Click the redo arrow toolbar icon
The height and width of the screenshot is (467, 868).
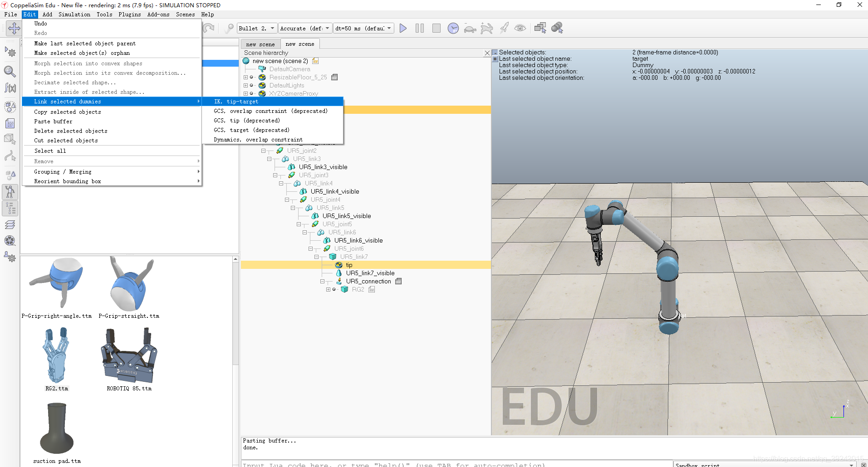point(209,28)
